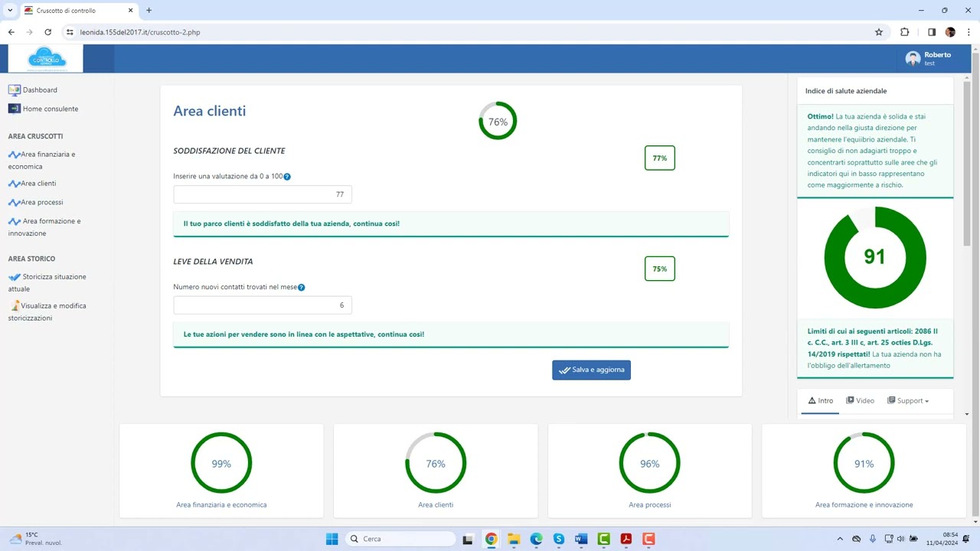980x551 pixels.
Task: Open browser Extensions puzzle icon
Action: (904, 32)
